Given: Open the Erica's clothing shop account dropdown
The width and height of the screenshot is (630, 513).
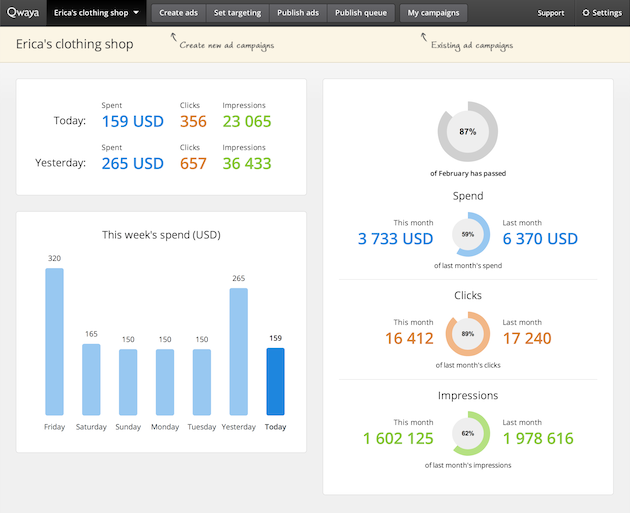Looking at the screenshot, I should click(96, 13).
